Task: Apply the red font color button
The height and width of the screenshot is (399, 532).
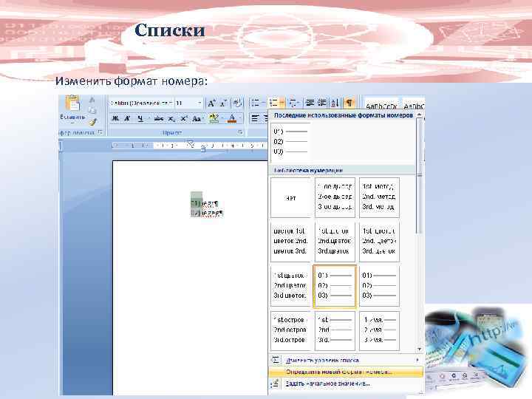Action: (x=232, y=118)
